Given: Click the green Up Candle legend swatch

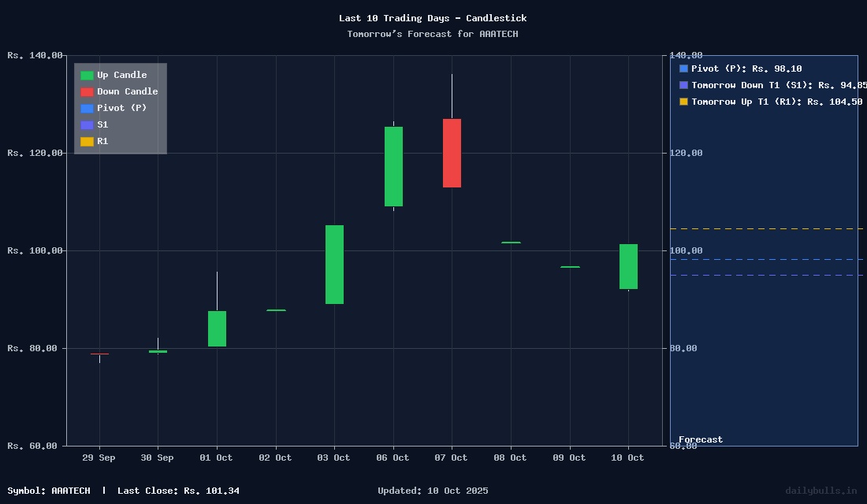Looking at the screenshot, I should tap(87, 76).
